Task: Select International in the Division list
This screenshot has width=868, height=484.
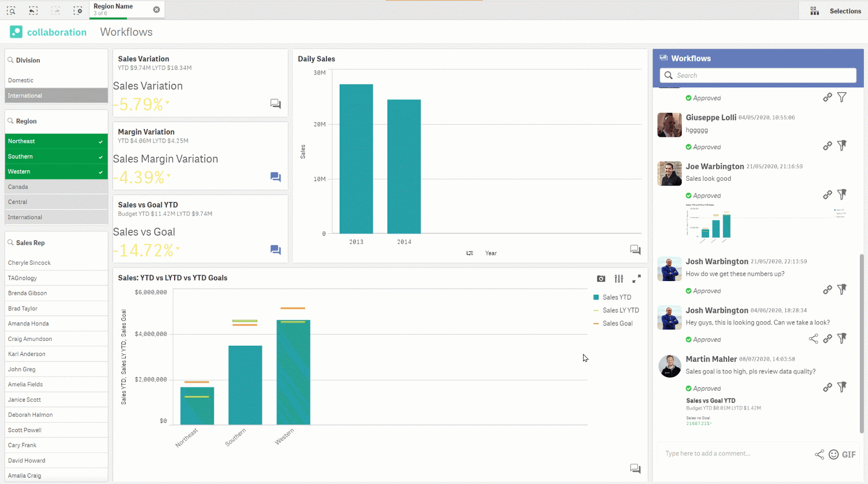Action: [x=56, y=95]
